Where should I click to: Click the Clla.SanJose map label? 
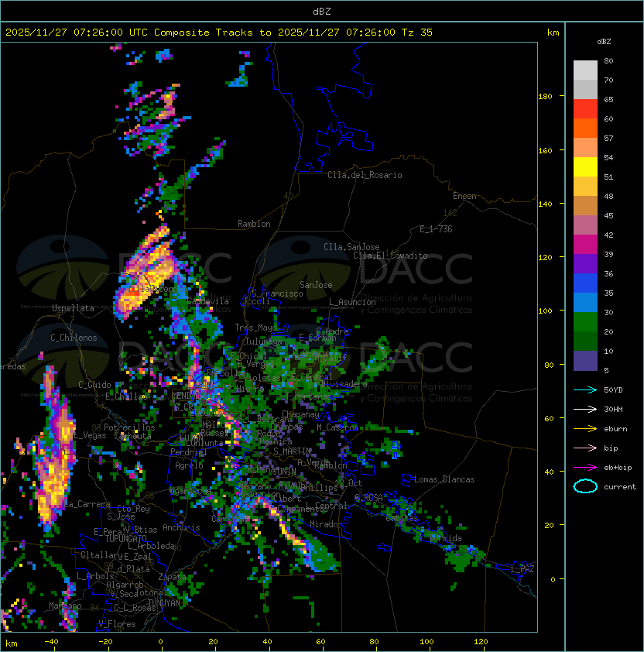click(x=351, y=247)
